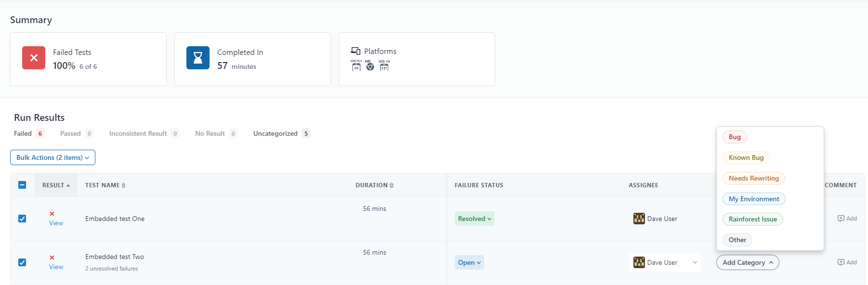Click the red failed tests X icon
Viewport: 868px width, 285px height.
pos(34,58)
